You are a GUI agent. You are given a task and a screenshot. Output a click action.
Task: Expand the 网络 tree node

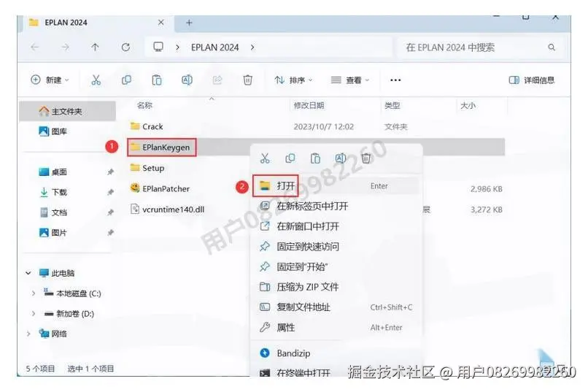pyautogui.click(x=28, y=334)
